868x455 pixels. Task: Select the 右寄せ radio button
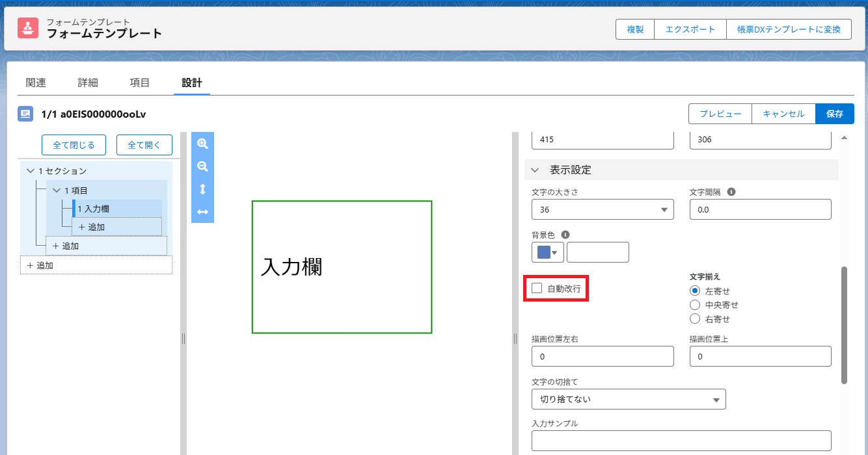(694, 319)
